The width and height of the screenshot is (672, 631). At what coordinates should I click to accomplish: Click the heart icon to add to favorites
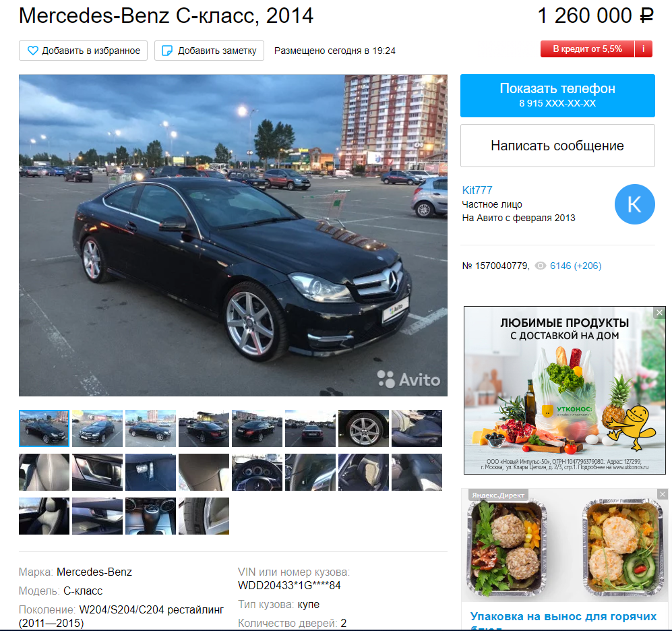pyautogui.click(x=32, y=51)
